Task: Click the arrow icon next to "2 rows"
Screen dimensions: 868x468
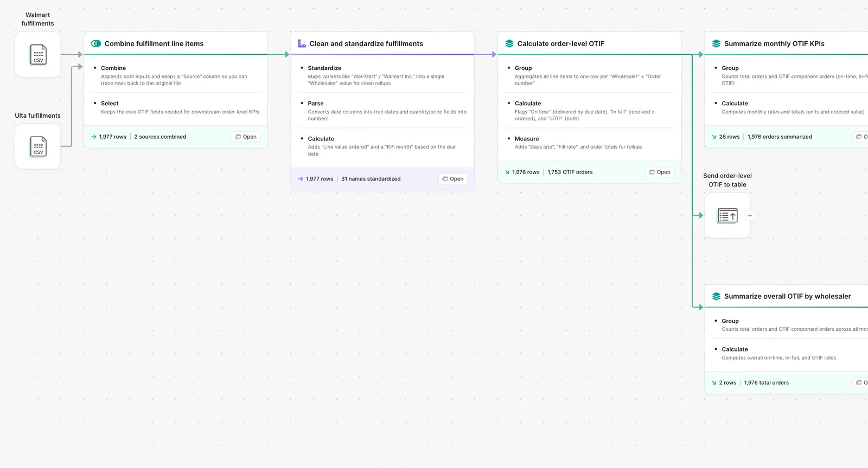Action: click(x=714, y=383)
